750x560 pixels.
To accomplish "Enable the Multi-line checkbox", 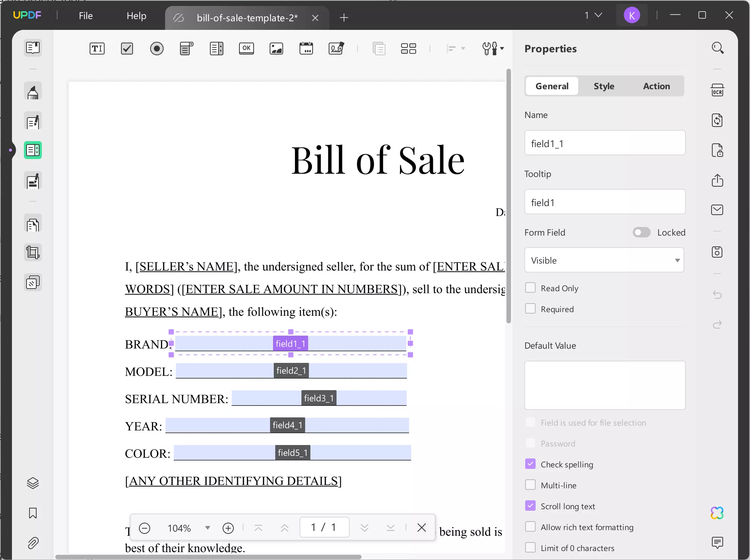I will [x=530, y=485].
